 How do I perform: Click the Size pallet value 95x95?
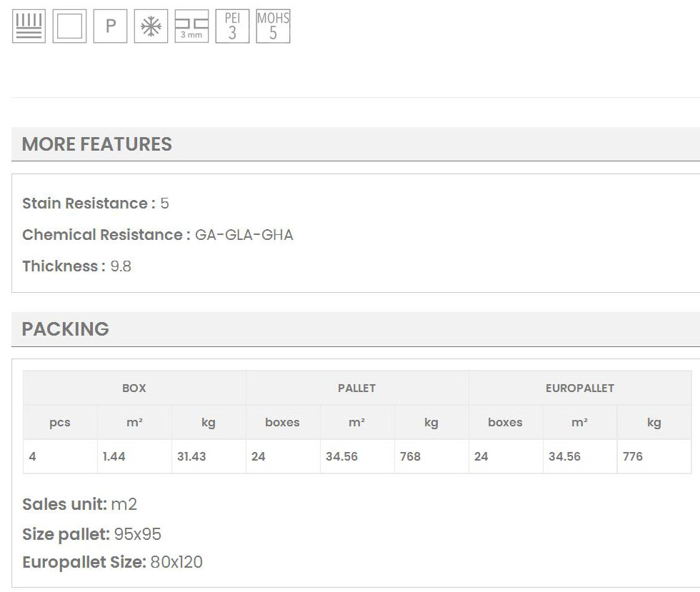138,534
